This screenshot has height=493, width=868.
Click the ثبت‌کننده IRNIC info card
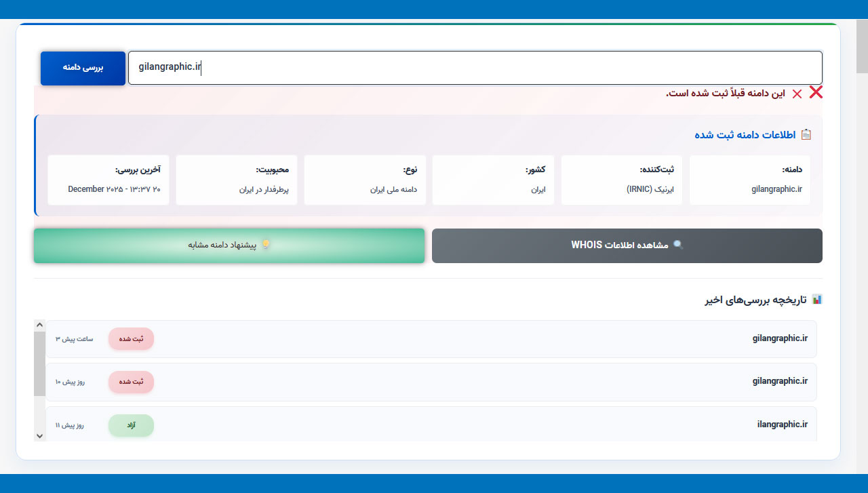tap(621, 180)
